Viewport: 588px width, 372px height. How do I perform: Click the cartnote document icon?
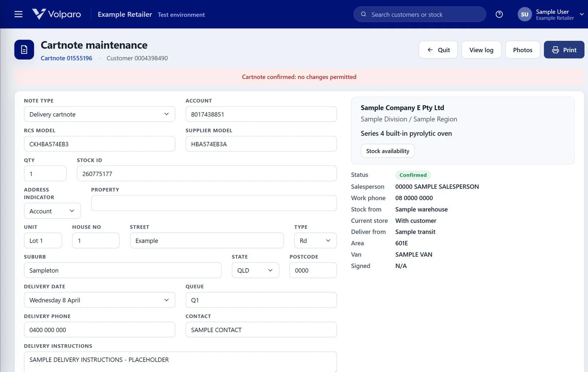(x=24, y=50)
